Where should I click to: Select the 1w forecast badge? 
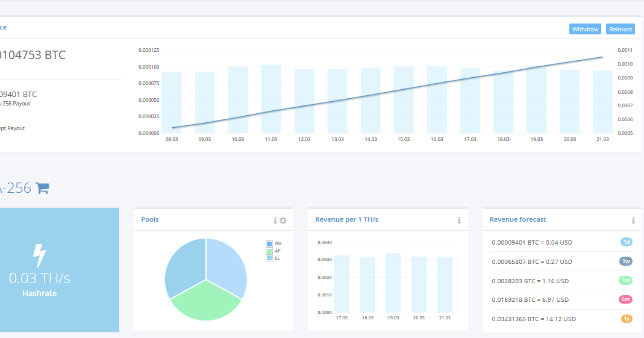pyautogui.click(x=626, y=261)
